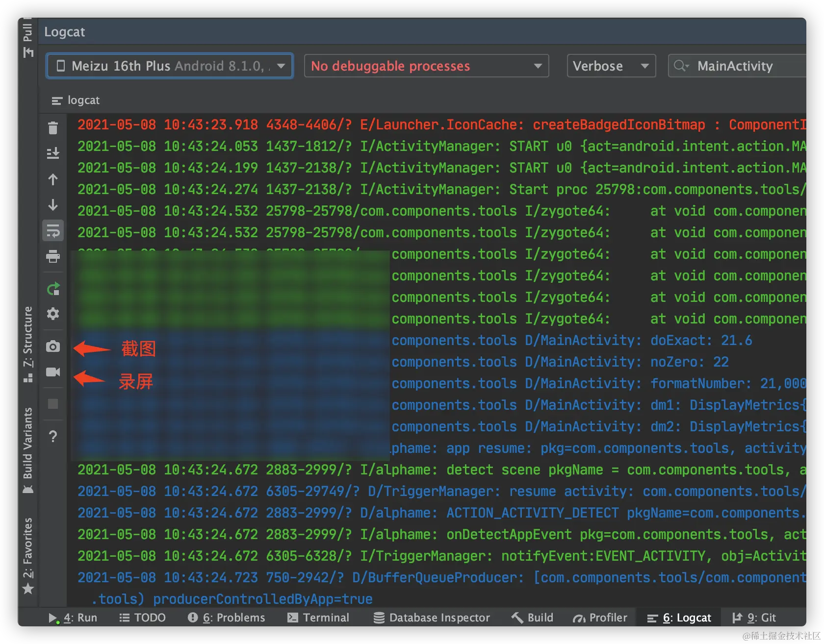Click the log line 'noZero: 22'

(560, 362)
